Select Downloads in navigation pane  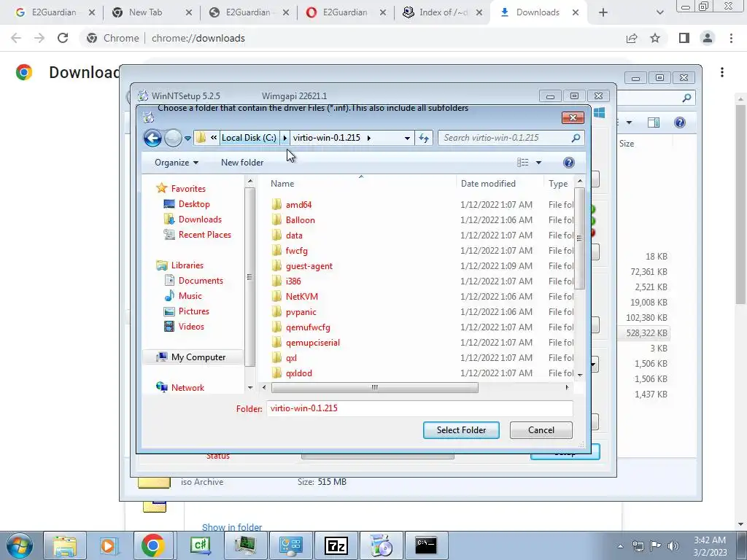pos(200,219)
